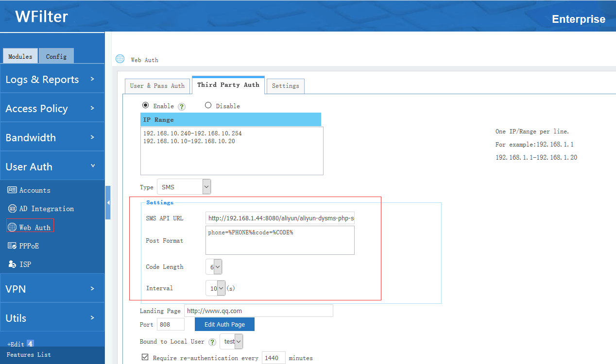Click the re-authentication minutes field
This screenshot has width=616, height=364.
pos(274,358)
